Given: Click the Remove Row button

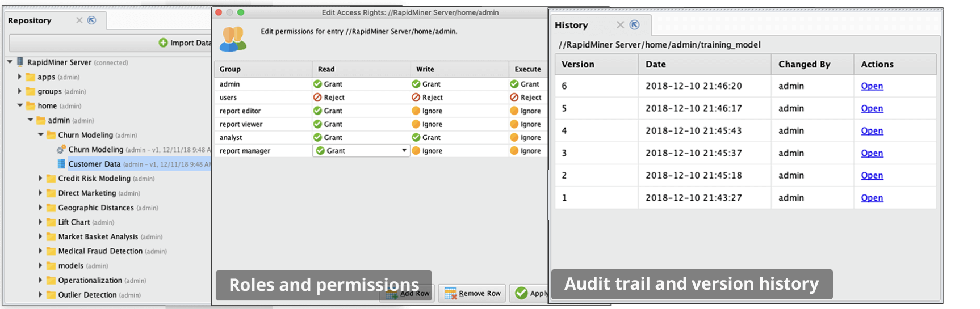Looking at the screenshot, I should [472, 293].
